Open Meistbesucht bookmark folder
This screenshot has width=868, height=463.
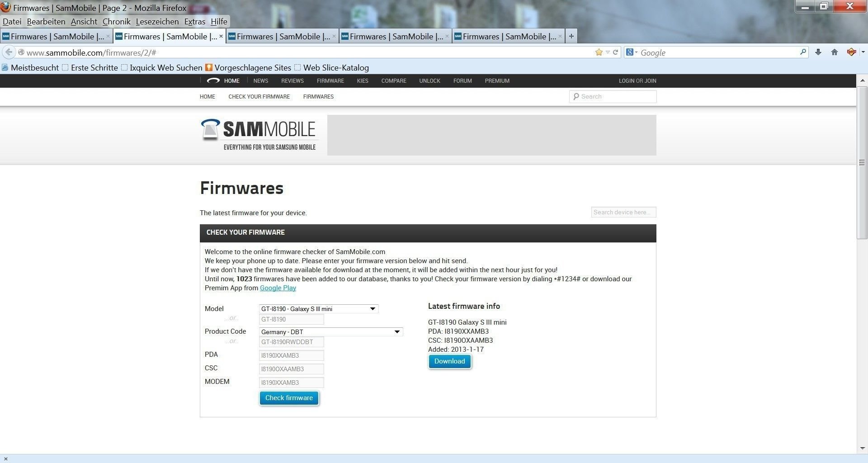(x=30, y=68)
